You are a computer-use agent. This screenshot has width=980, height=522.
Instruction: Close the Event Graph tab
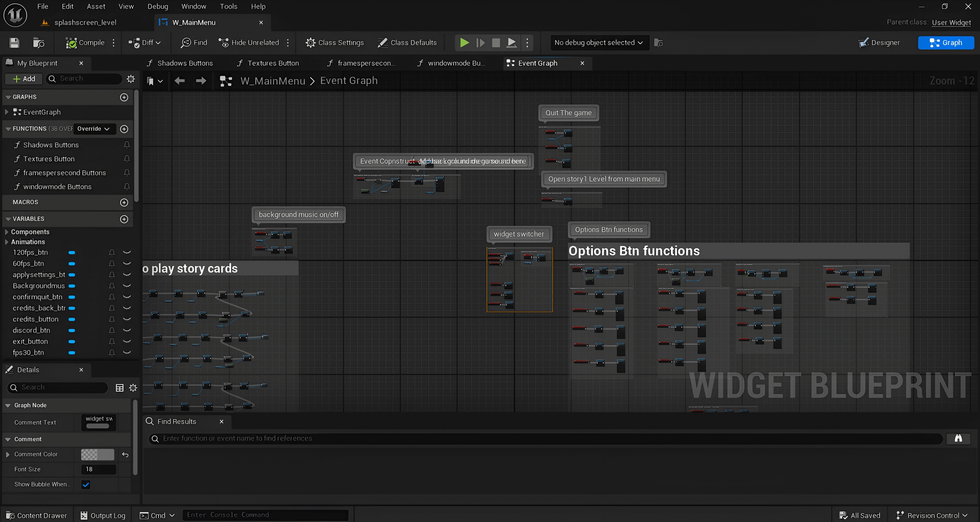pos(582,63)
